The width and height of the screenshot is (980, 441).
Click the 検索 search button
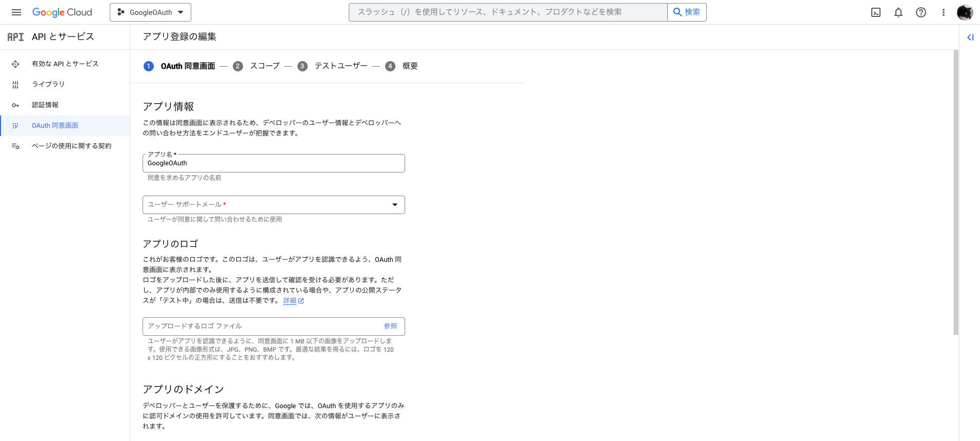coord(687,12)
